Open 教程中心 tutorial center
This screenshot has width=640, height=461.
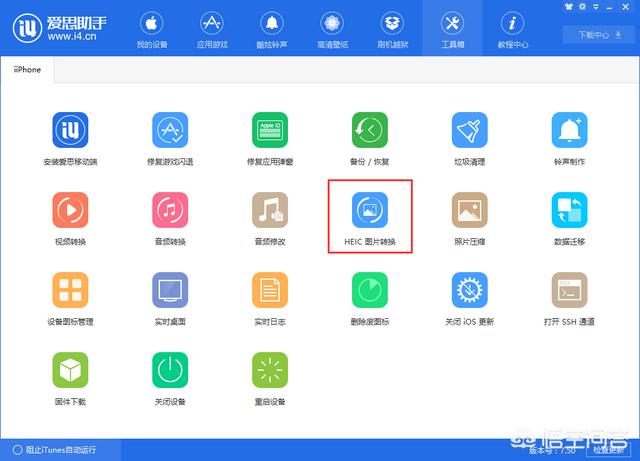[x=513, y=28]
